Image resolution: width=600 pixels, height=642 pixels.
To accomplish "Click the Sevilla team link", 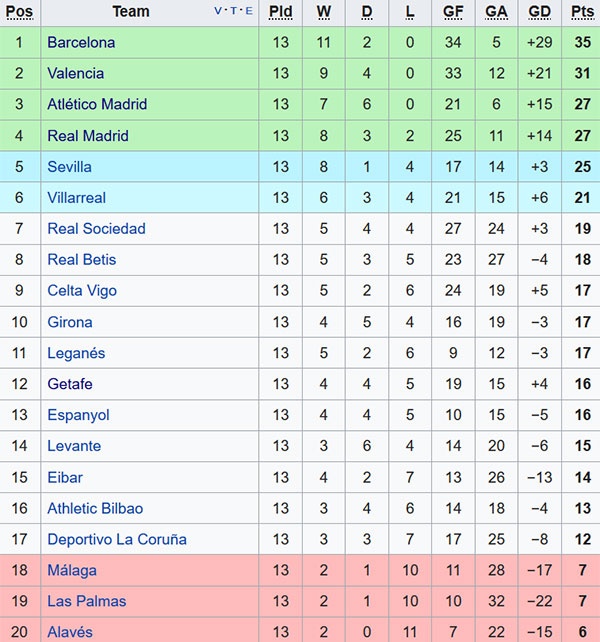I will (69, 167).
